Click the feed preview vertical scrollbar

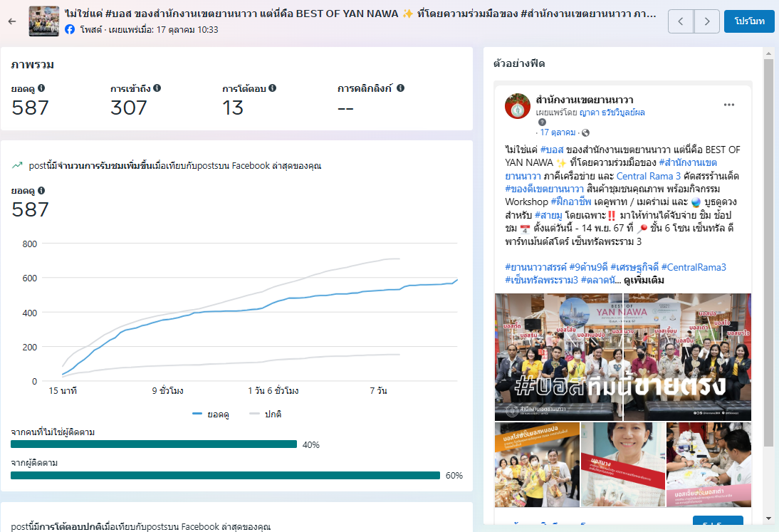click(768, 249)
